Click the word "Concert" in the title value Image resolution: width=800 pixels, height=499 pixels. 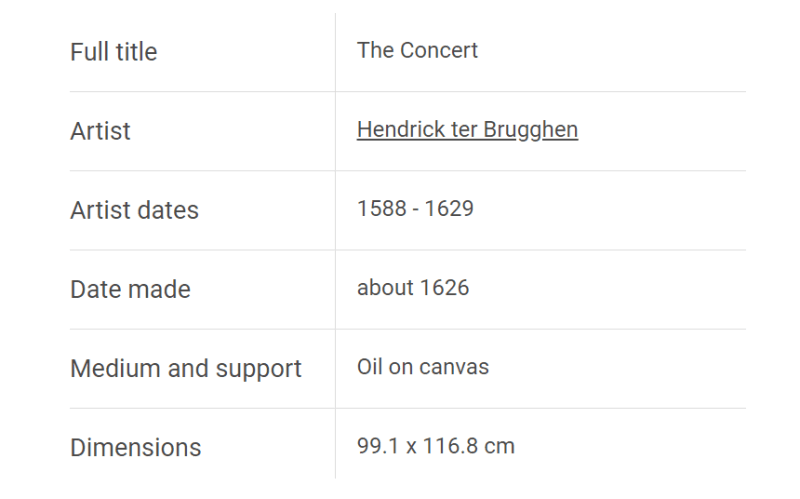coord(439,51)
